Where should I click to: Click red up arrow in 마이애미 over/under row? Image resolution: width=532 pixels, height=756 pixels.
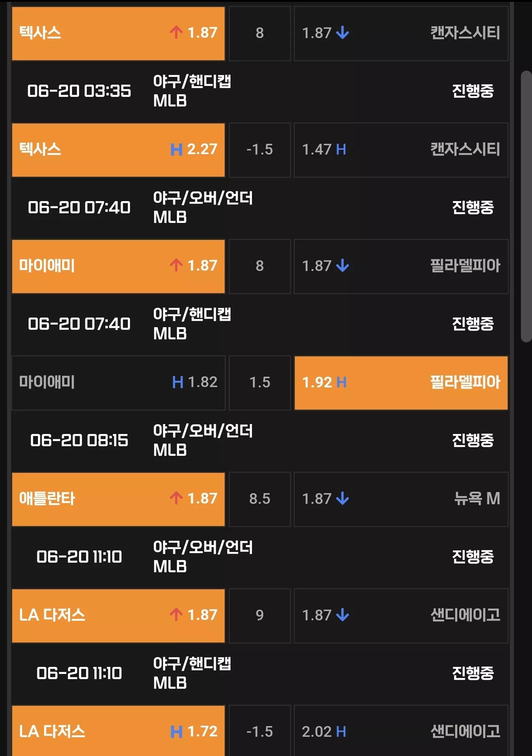coord(176,265)
